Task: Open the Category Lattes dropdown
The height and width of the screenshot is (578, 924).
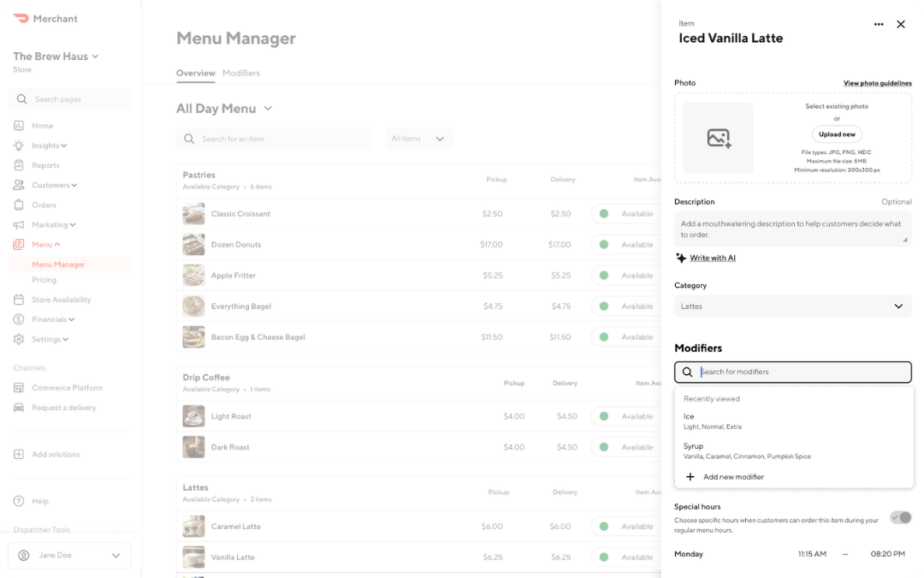Action: tap(792, 306)
